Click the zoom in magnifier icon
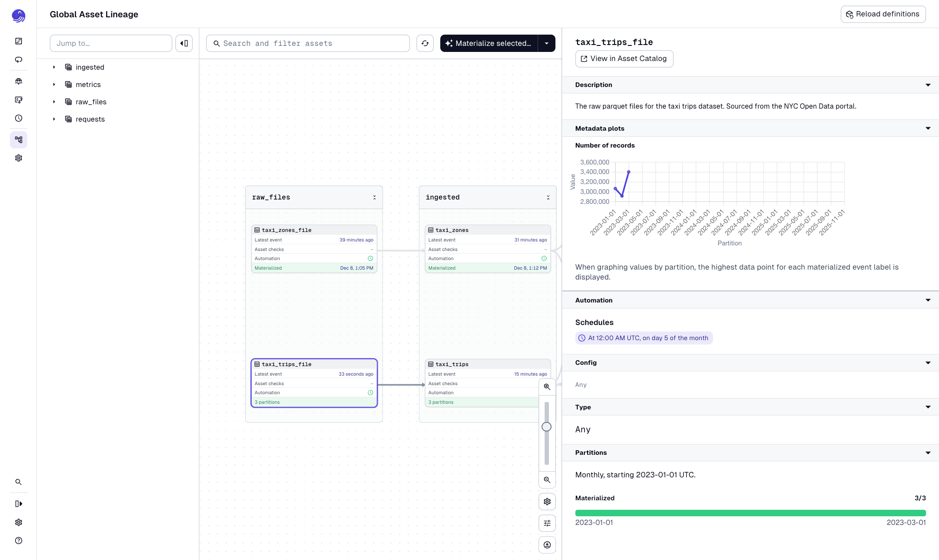 (547, 387)
